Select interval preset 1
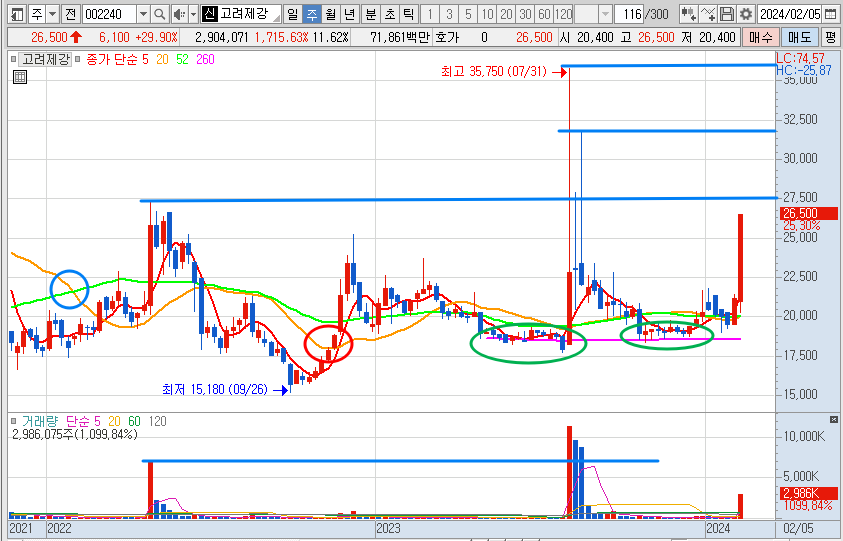This screenshot has height=541, width=843. 430,14
